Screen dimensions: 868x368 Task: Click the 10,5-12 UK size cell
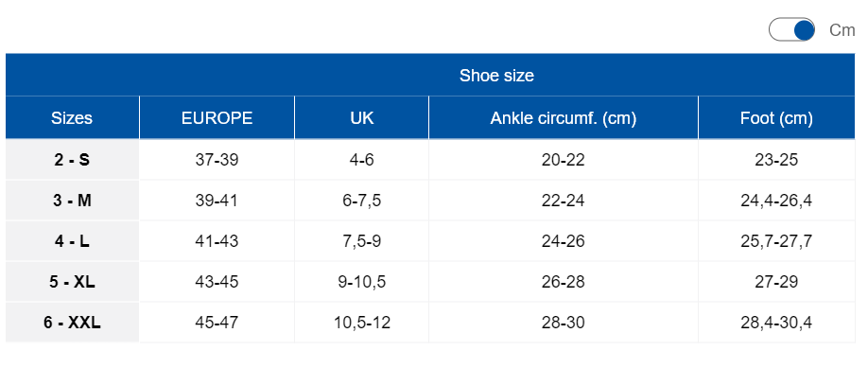click(x=361, y=323)
